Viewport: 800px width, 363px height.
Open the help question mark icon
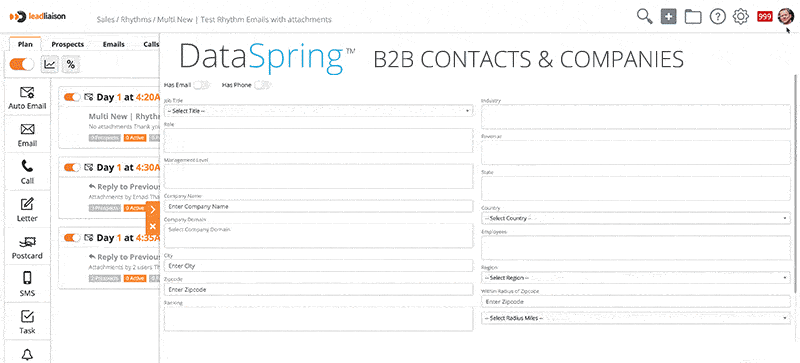pos(717,17)
